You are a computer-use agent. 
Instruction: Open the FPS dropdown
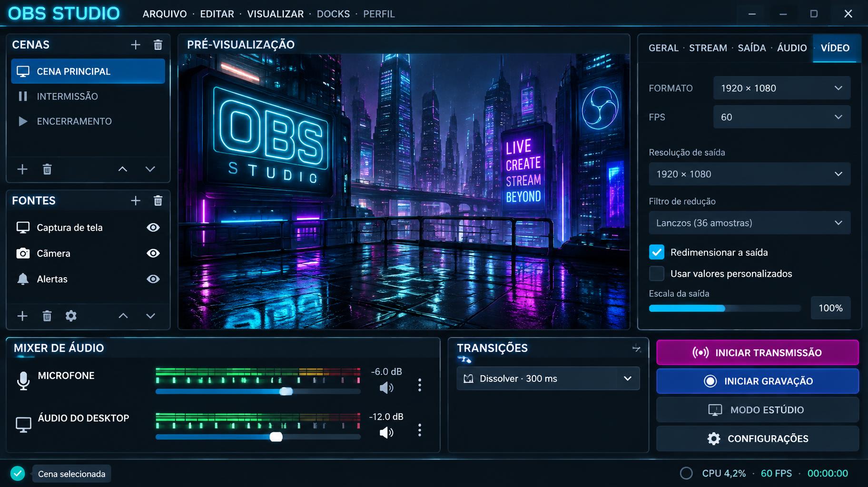click(782, 117)
